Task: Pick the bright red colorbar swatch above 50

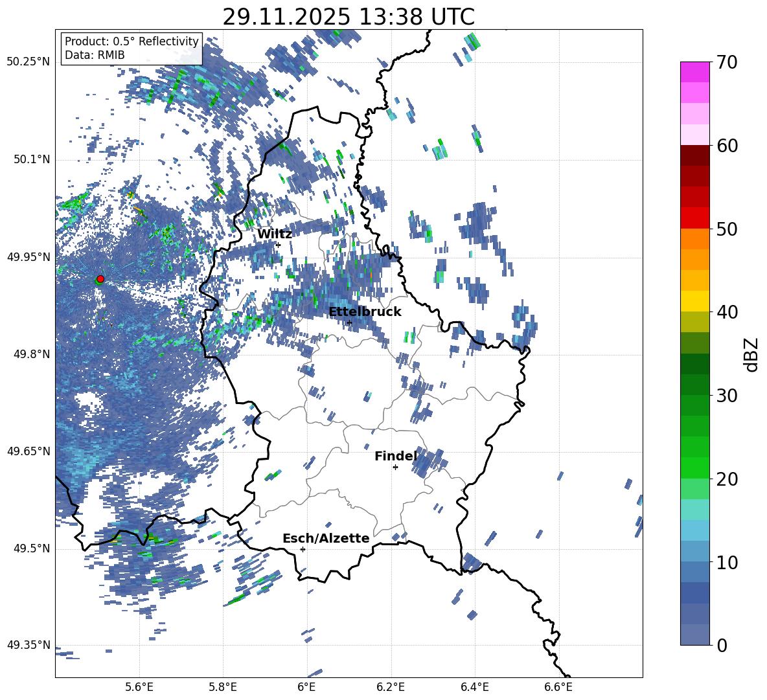Action: [x=694, y=218]
